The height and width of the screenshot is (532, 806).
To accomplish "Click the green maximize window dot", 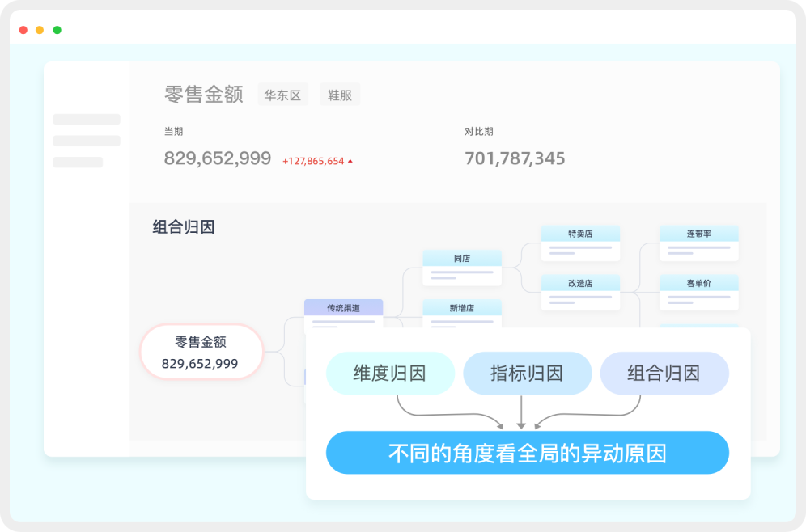I will point(57,30).
